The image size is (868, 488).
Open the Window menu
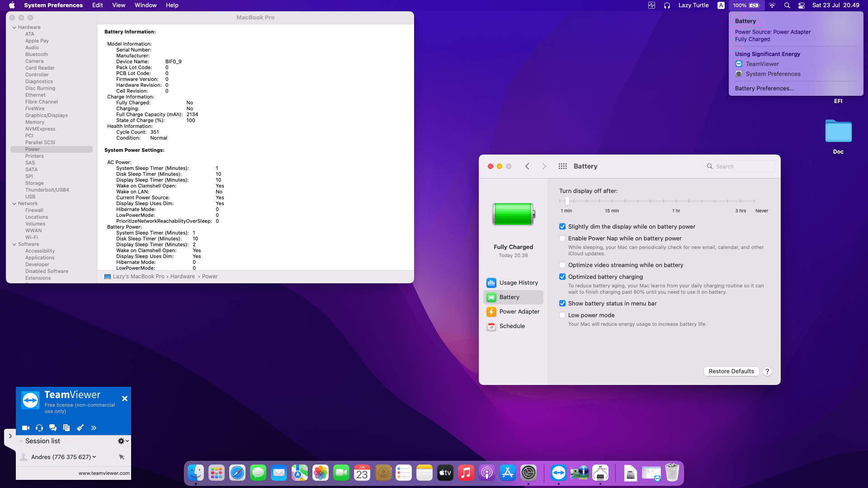coord(146,5)
